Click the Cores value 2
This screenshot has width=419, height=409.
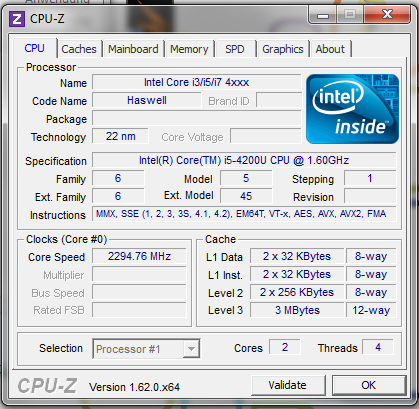click(285, 347)
